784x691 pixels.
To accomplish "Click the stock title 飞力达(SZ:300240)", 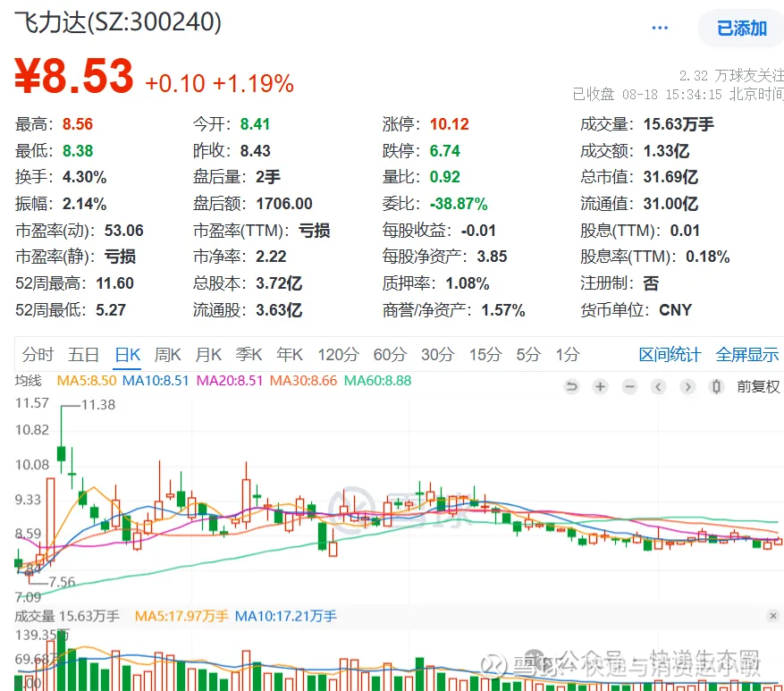I will pyautogui.click(x=118, y=22).
